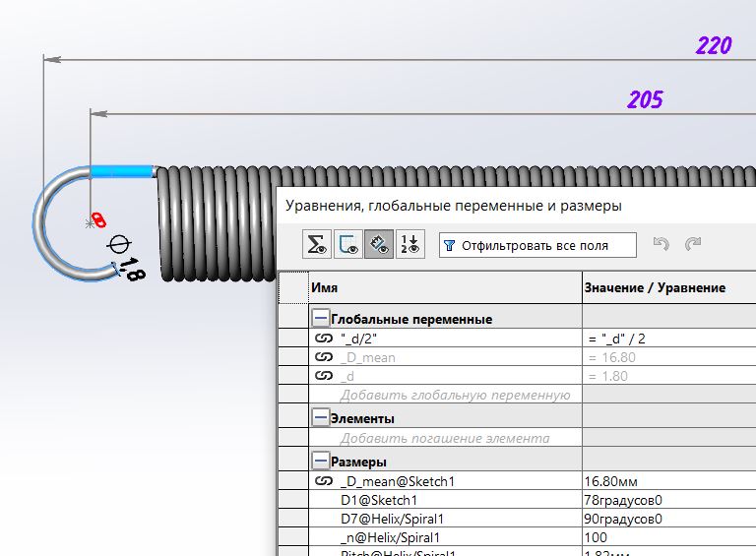Select the 220 dimension value

coord(713,45)
